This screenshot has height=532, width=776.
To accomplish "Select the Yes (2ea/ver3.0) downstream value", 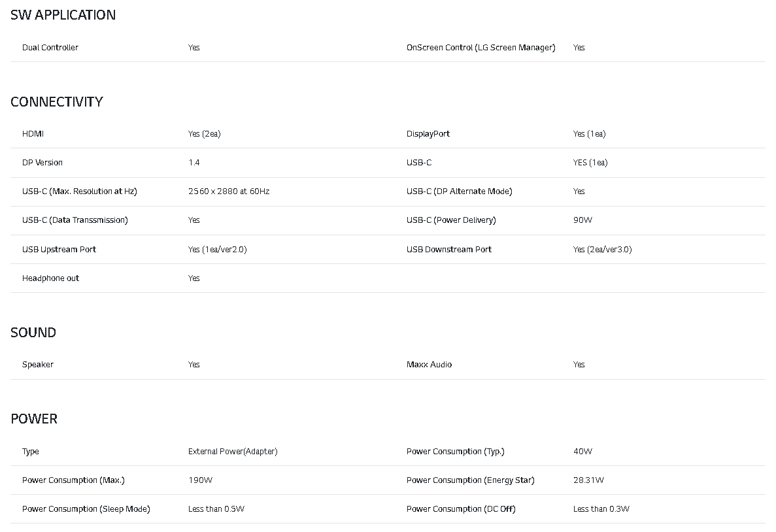I will 602,250.
